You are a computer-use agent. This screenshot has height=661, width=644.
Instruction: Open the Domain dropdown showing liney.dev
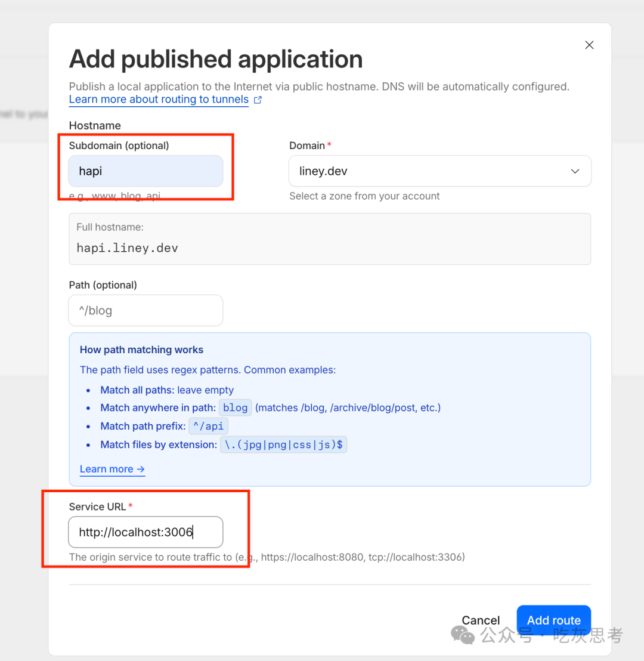pyautogui.click(x=439, y=171)
